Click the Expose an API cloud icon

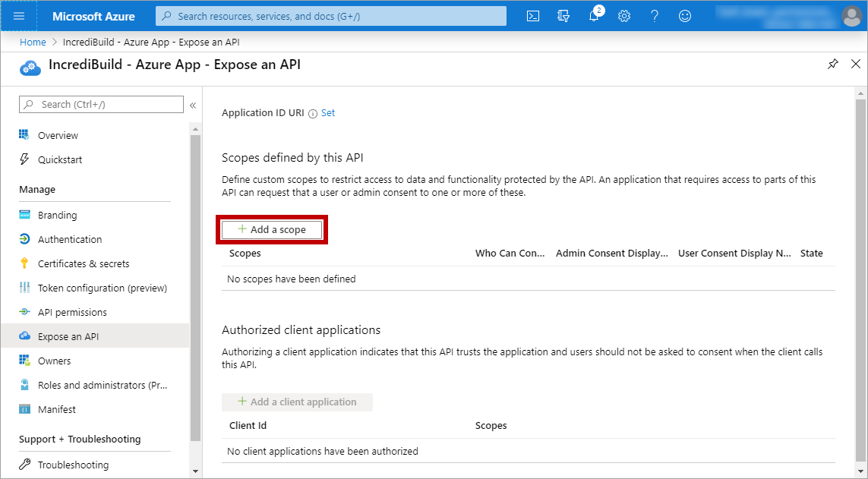[24, 336]
